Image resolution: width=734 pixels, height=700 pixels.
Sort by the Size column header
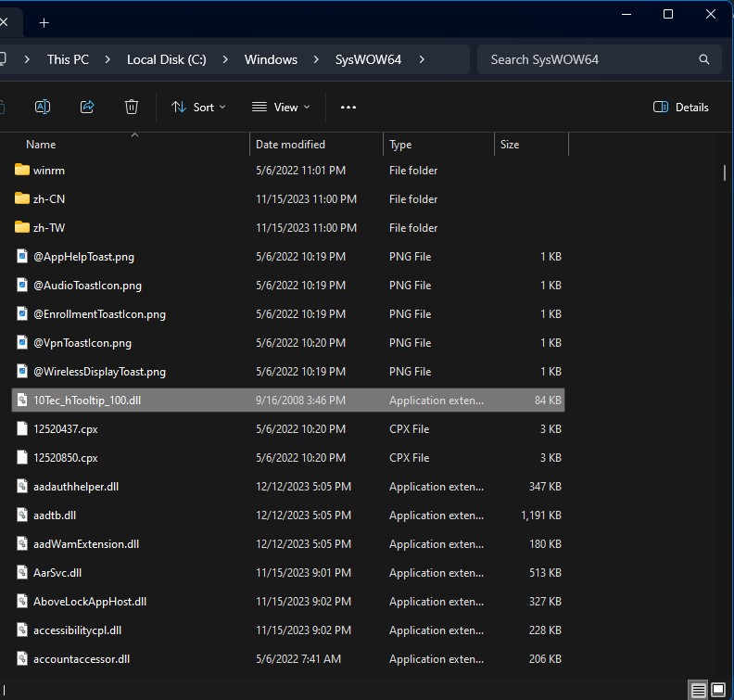click(x=510, y=145)
